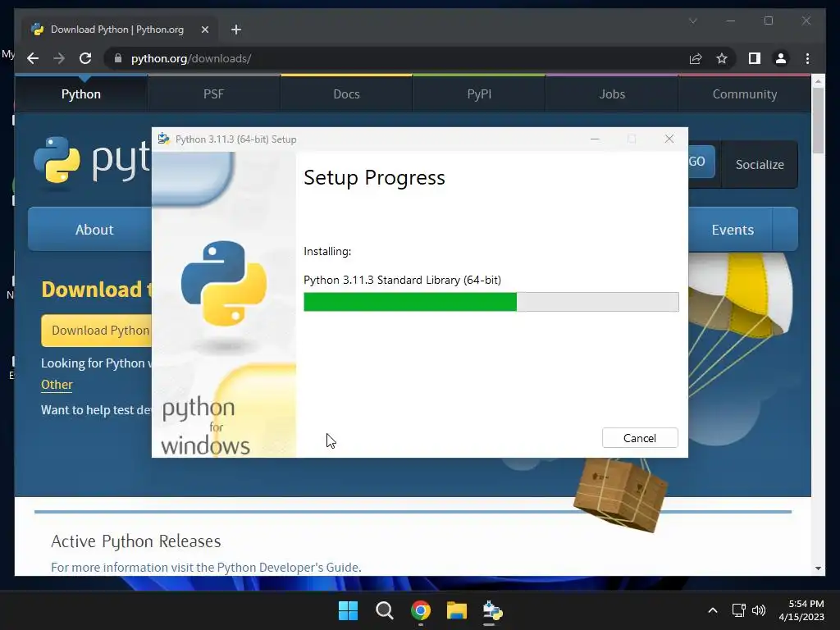Viewport: 840px width, 630px height.
Task: Click volume speaker tray icon
Action: (759, 610)
